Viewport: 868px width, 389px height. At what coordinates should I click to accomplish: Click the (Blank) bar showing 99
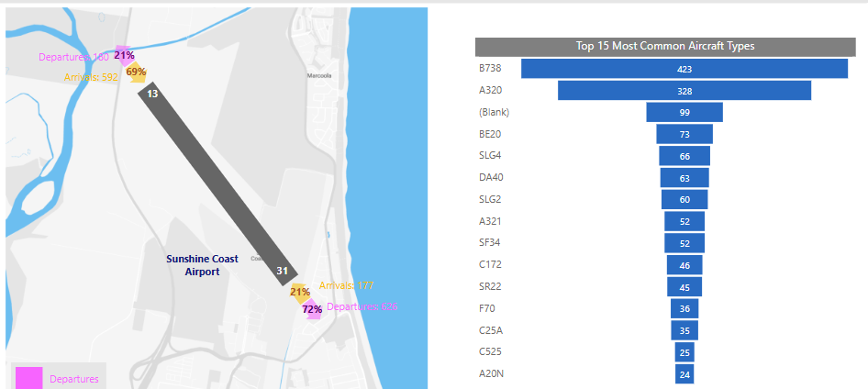coord(684,112)
